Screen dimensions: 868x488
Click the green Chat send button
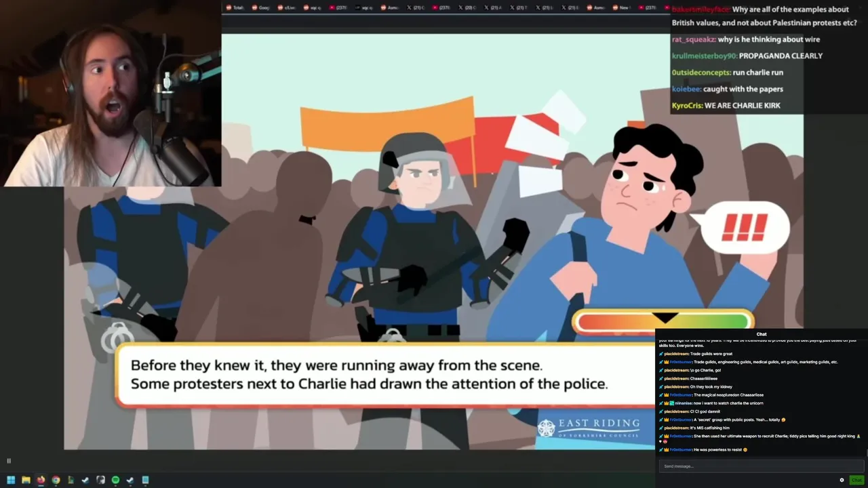tap(856, 480)
